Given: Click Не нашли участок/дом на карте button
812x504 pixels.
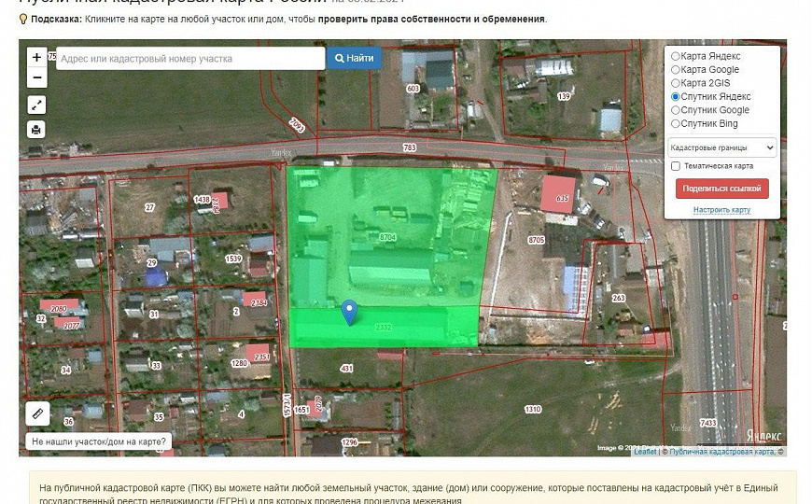Looking at the screenshot, I should [98, 441].
